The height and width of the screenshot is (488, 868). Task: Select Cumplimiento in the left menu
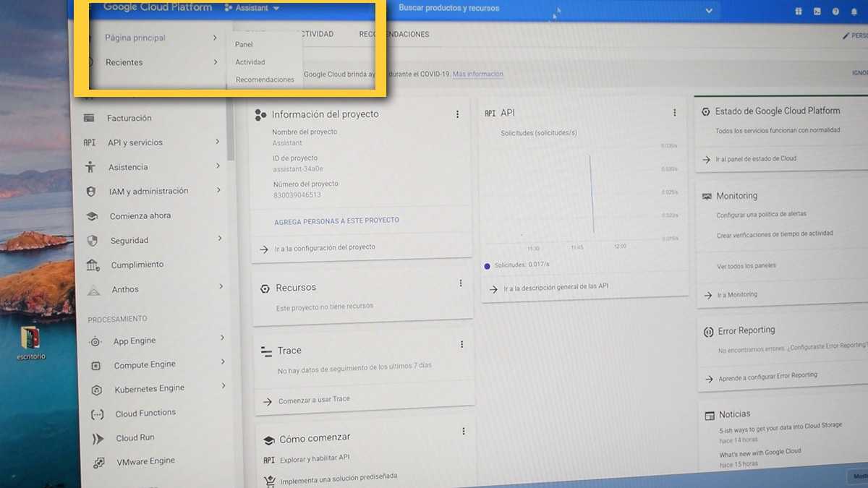point(137,265)
